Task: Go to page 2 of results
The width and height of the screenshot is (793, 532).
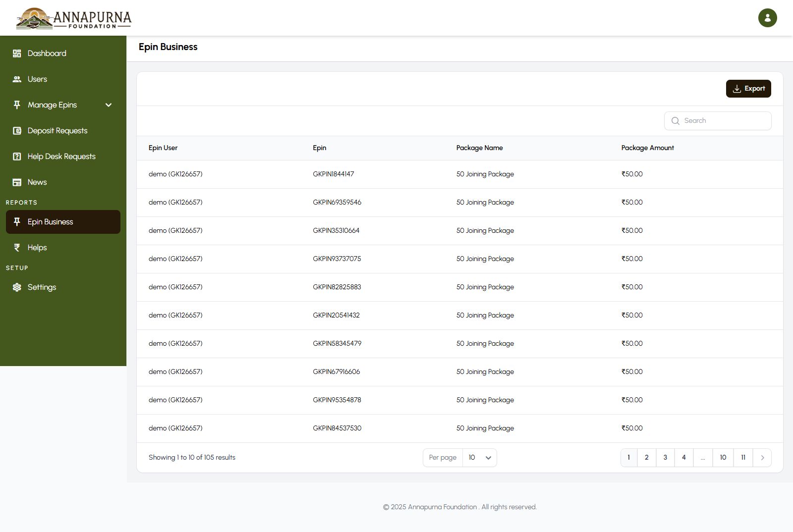Action: coord(646,458)
